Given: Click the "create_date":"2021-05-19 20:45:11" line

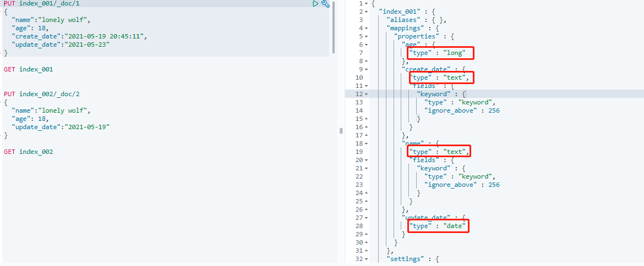Looking at the screenshot, I should tap(79, 36).
